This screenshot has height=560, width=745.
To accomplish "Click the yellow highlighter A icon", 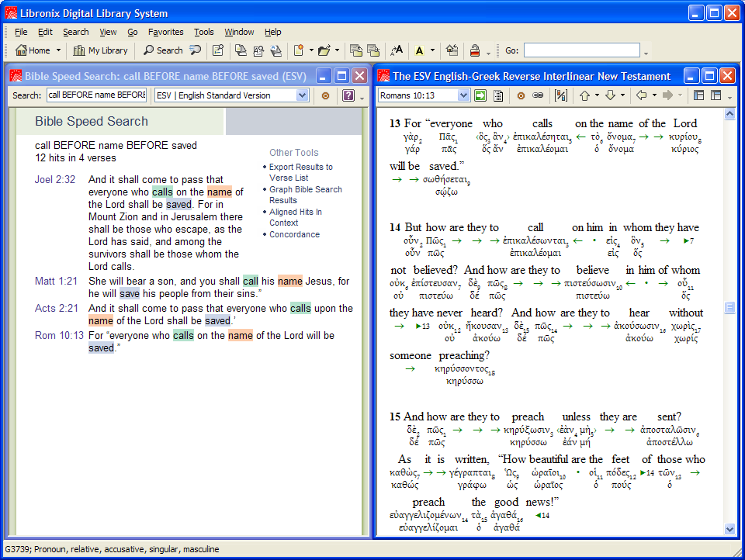I will pyautogui.click(x=419, y=50).
